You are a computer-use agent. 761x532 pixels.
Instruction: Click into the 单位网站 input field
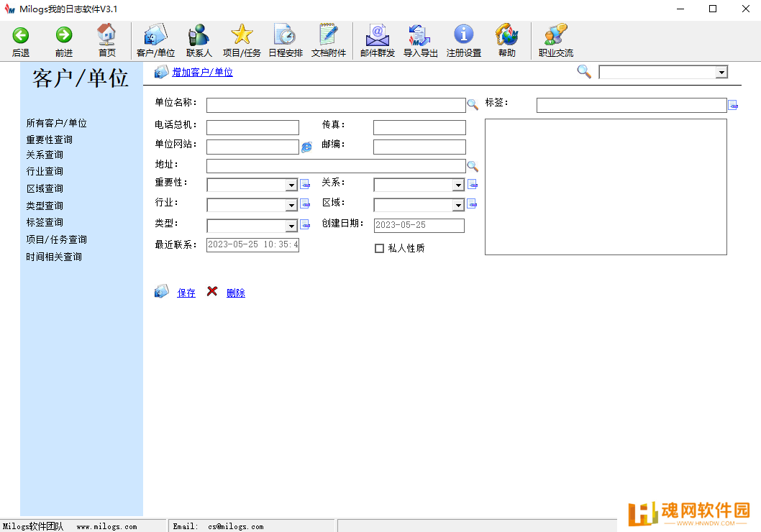tap(252, 147)
